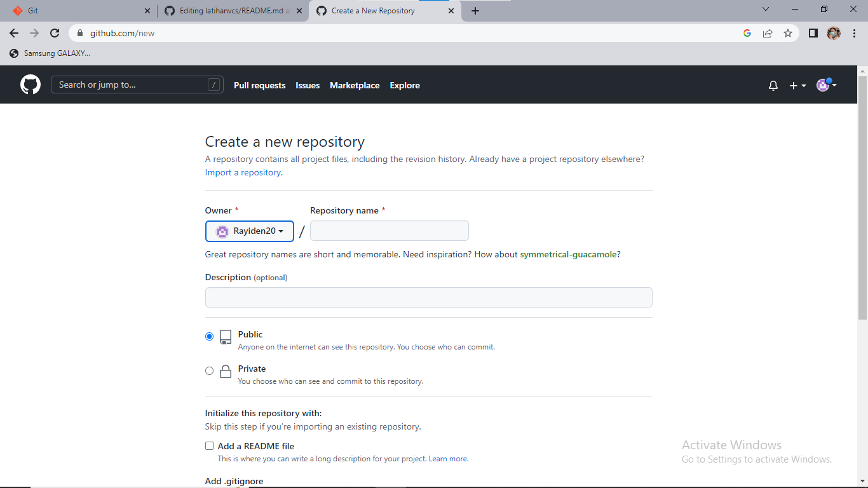
Task: Open the Owner Rayiden20 dropdown
Action: pos(250,231)
